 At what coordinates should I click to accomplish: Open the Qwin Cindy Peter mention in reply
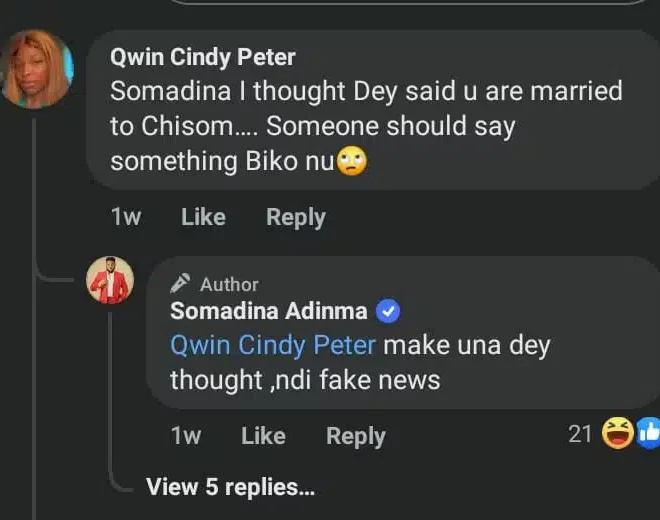[x=273, y=345]
